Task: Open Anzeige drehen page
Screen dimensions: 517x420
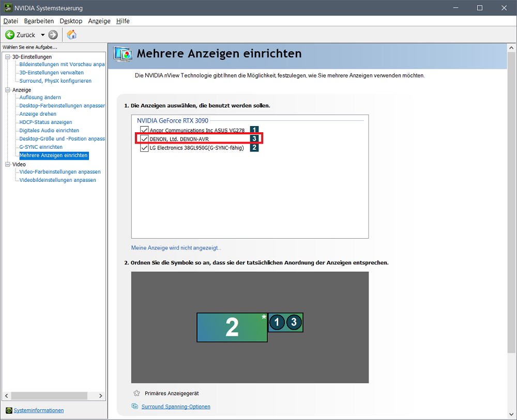Action: [x=38, y=114]
